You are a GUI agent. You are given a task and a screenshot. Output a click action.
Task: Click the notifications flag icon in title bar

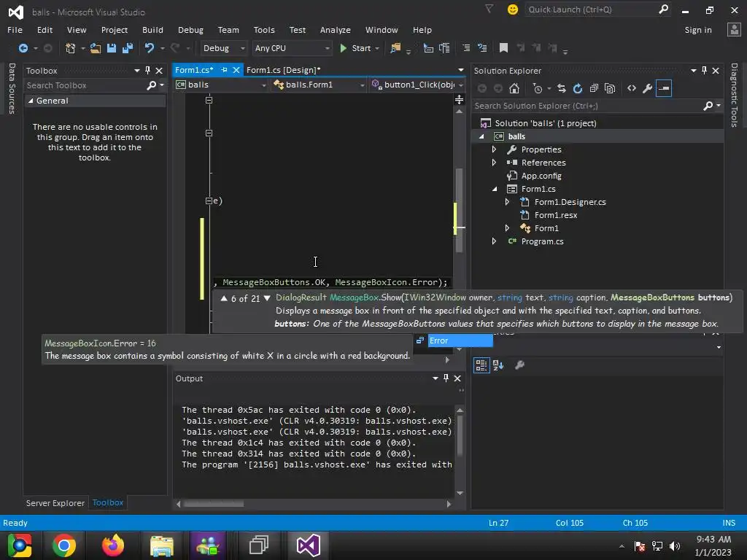coord(489,9)
